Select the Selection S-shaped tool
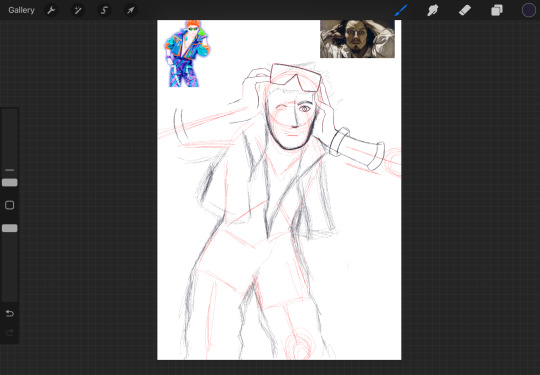Image resolution: width=540 pixels, height=375 pixels. (104, 10)
